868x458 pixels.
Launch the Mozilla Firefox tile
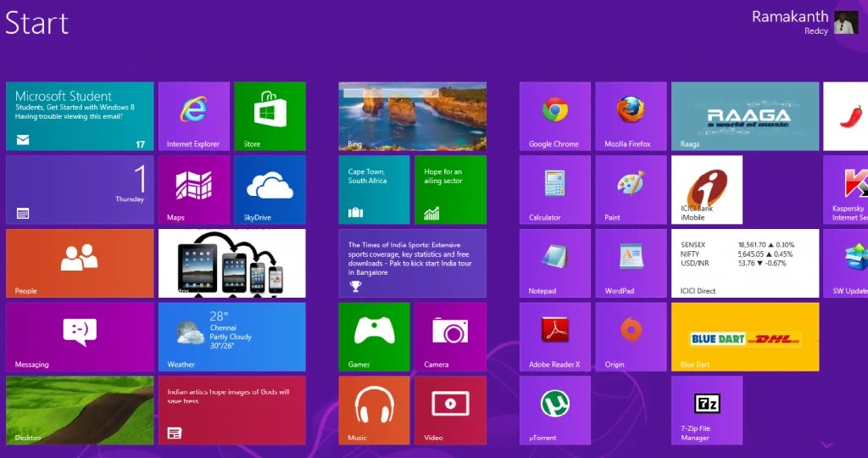pyautogui.click(x=631, y=116)
